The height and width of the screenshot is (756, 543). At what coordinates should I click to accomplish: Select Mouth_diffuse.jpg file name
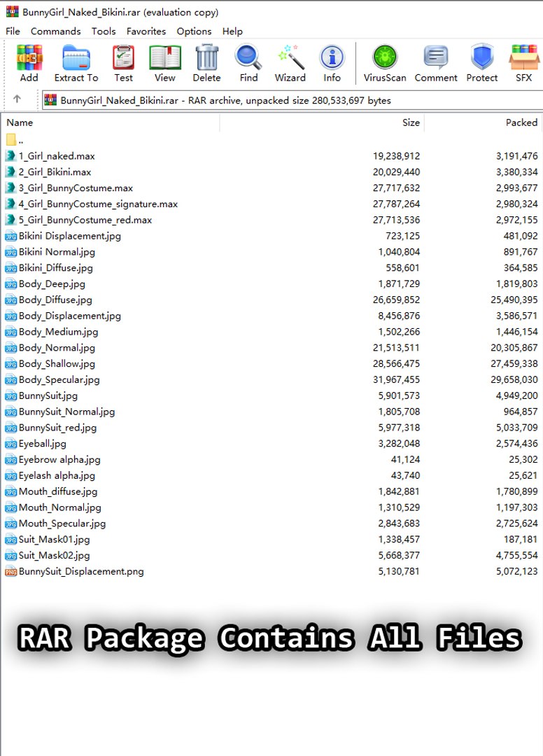coord(58,491)
